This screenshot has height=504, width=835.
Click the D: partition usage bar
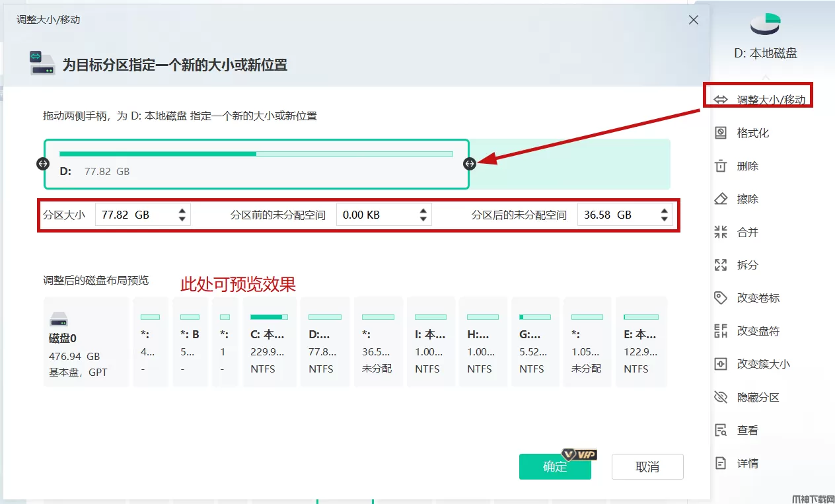pos(256,154)
